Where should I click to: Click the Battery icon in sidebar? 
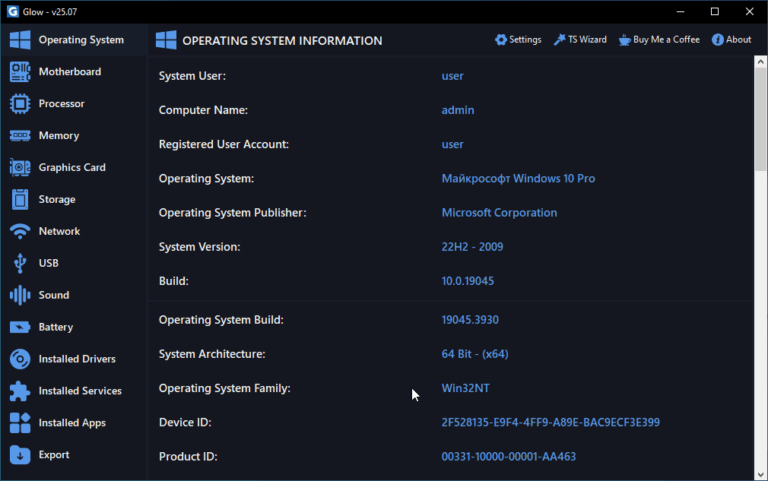[20, 327]
